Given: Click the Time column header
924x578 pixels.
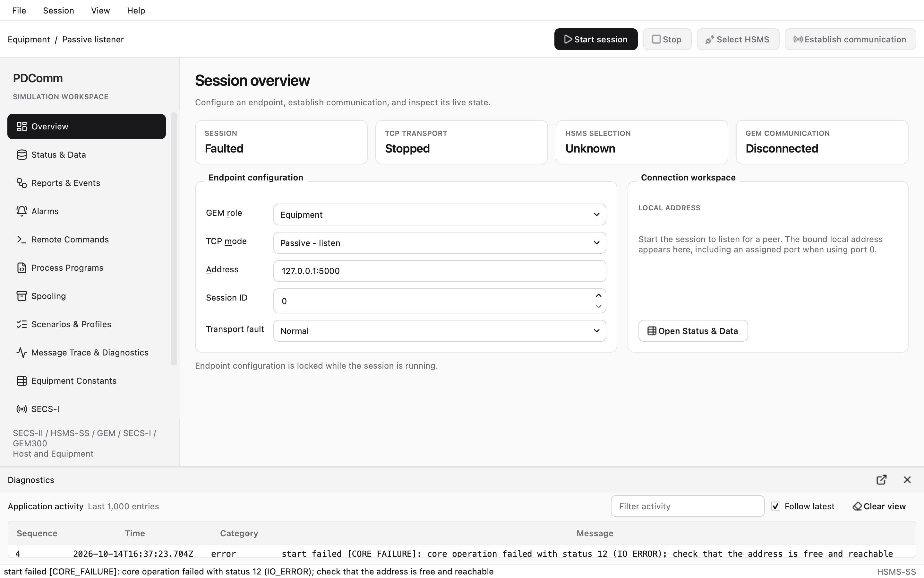Looking at the screenshot, I should (x=135, y=533).
